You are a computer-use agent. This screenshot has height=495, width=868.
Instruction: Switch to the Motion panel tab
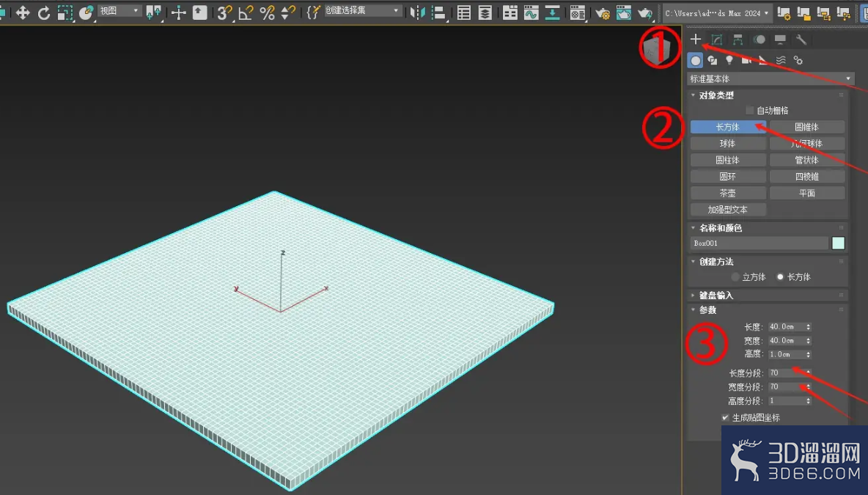(759, 40)
